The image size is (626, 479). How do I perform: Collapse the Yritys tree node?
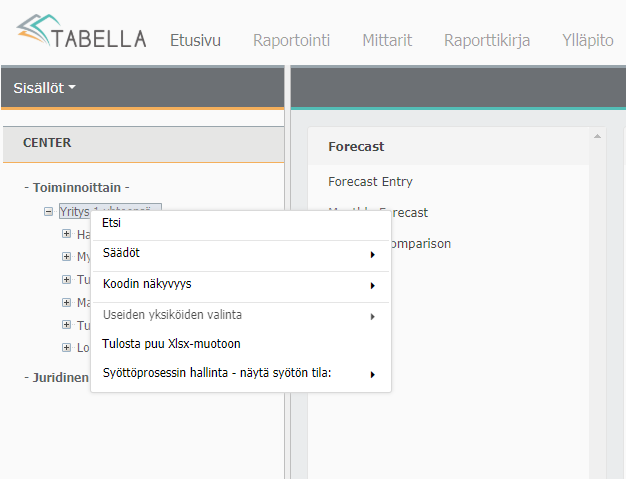click(48, 212)
